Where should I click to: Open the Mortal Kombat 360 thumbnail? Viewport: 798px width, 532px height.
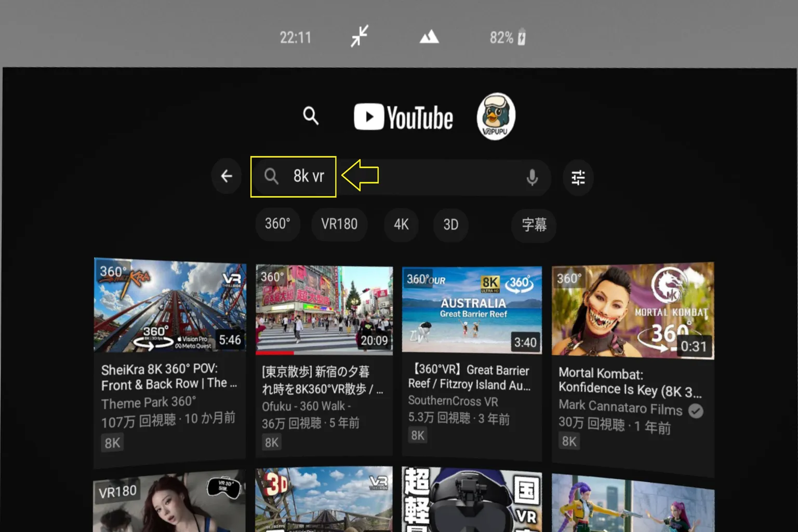click(633, 311)
